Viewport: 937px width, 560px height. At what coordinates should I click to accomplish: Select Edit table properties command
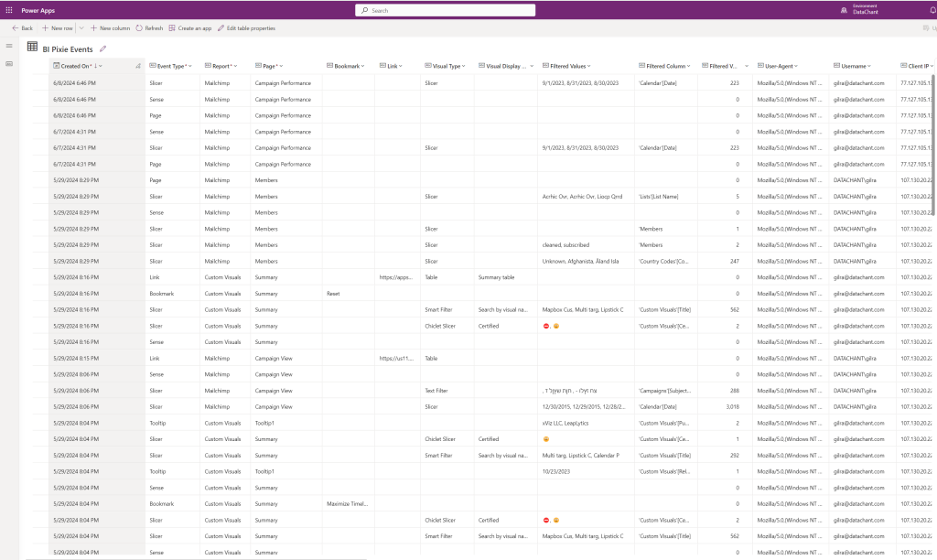click(245, 28)
